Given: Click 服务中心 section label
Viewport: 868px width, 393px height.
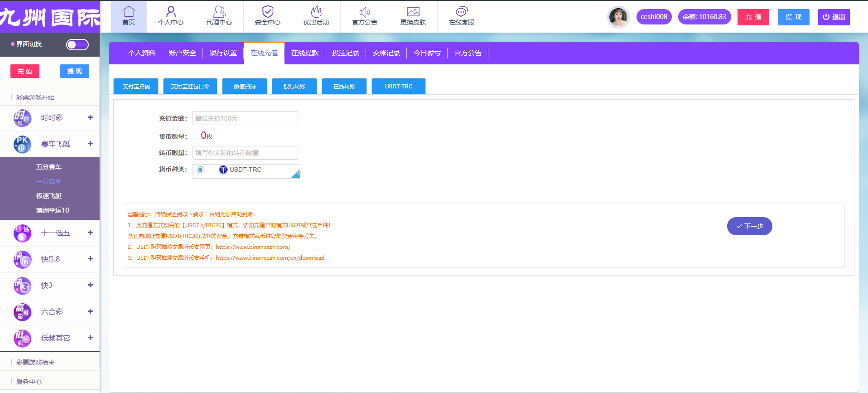Looking at the screenshot, I should click(29, 382).
